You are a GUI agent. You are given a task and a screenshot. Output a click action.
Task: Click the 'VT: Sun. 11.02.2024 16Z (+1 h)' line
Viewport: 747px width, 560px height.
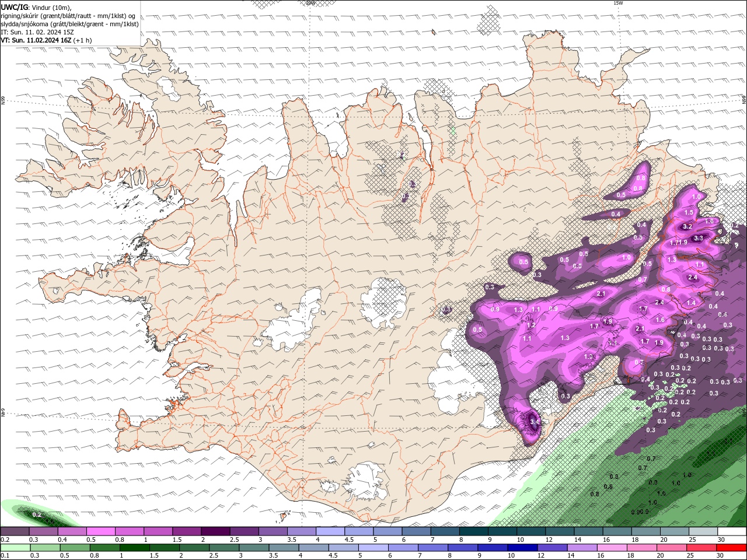click(46, 40)
